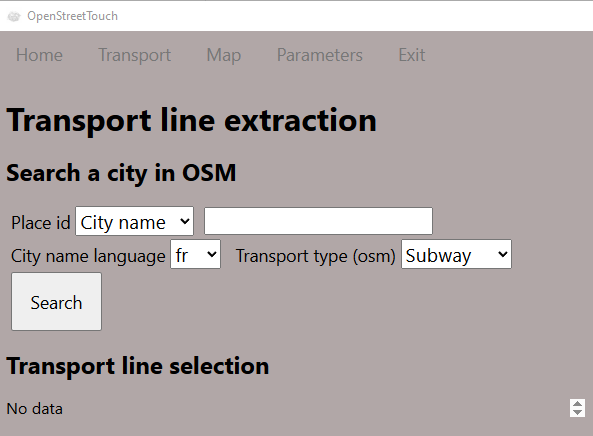Click the Transport type (osm) label
Image resolution: width=593 pixels, height=436 pixels.
[316, 256]
